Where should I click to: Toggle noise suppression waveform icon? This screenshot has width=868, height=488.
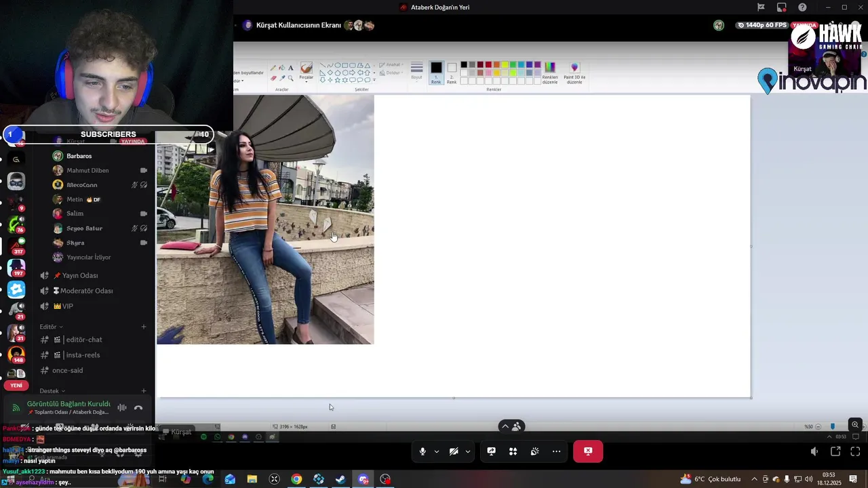[122, 407]
